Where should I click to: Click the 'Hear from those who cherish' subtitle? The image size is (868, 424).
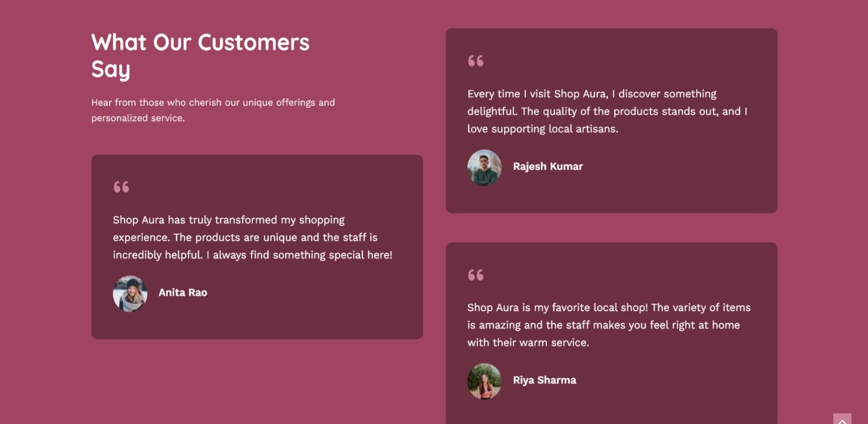click(213, 110)
